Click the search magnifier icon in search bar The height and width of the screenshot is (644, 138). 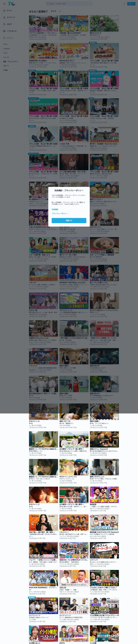tap(48, 4)
